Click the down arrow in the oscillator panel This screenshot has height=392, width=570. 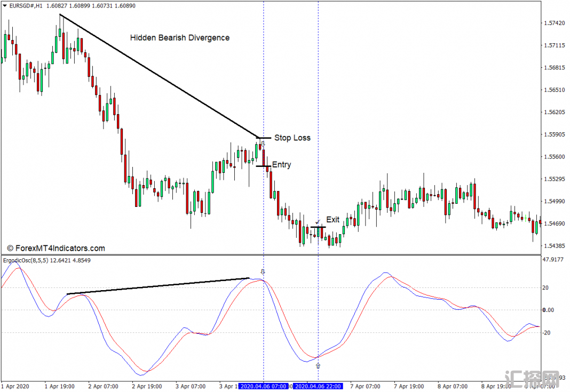[263, 272]
